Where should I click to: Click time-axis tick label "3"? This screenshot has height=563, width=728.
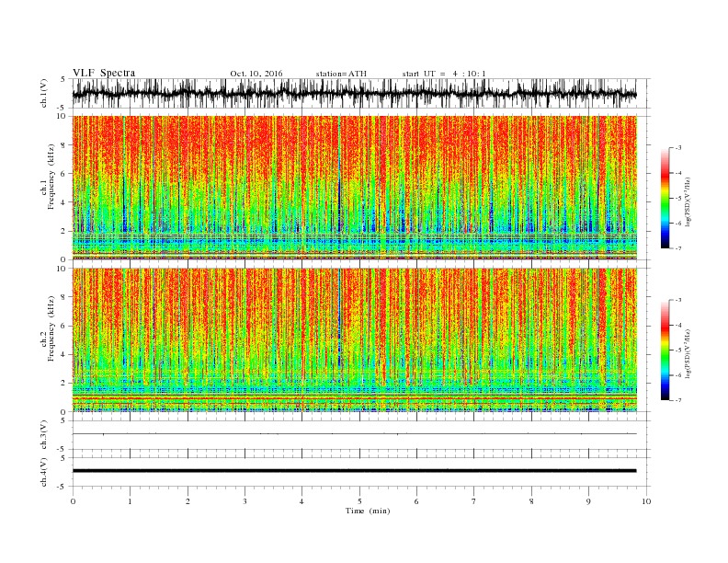coord(245,501)
